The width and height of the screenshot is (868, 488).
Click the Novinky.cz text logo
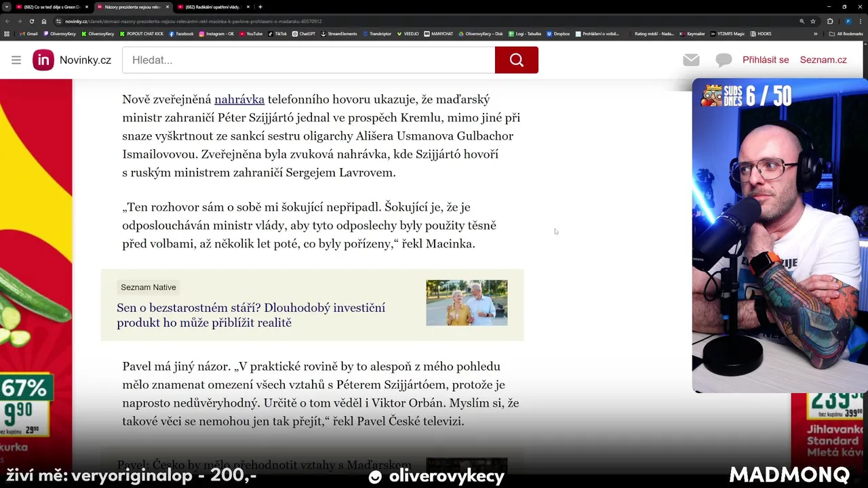pos(85,60)
